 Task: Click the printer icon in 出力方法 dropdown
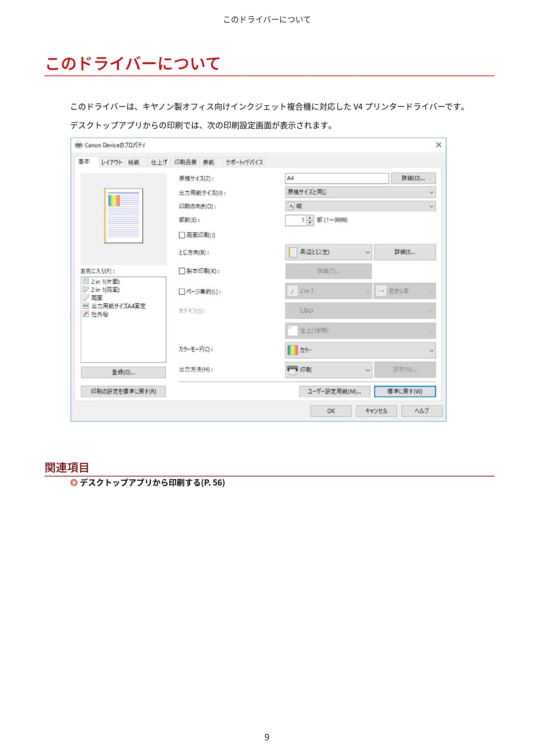(x=293, y=370)
